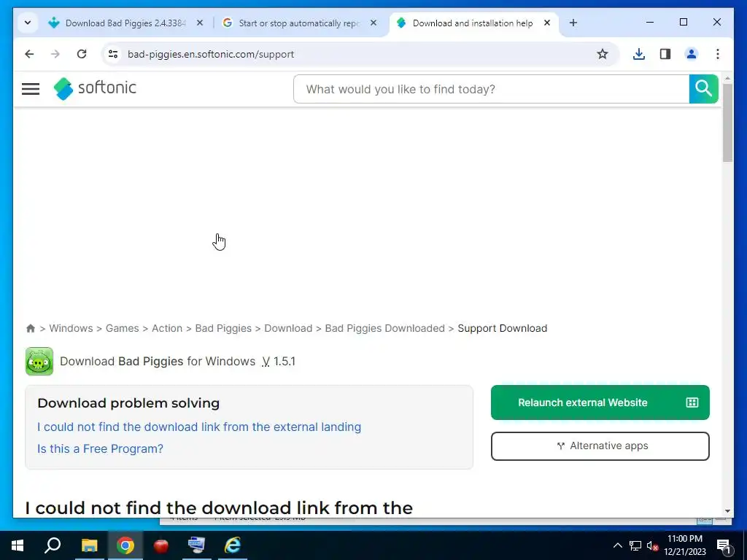Click Alternative apps button
The width and height of the screenshot is (747, 560).
(x=600, y=446)
